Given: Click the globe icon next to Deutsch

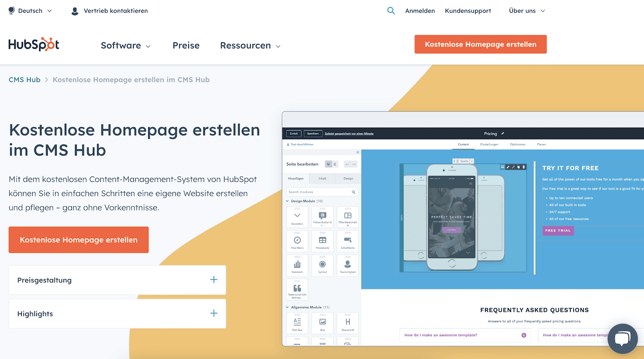Looking at the screenshot, I should [x=11, y=11].
